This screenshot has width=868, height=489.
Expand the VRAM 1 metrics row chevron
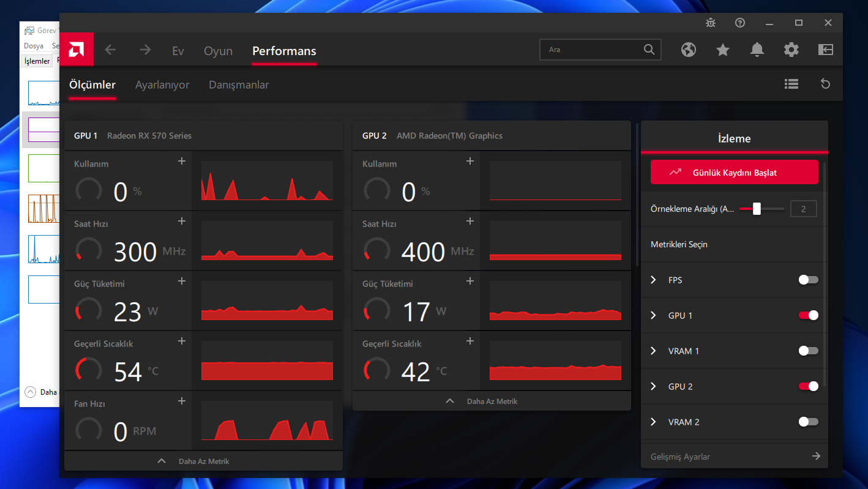[653, 351]
